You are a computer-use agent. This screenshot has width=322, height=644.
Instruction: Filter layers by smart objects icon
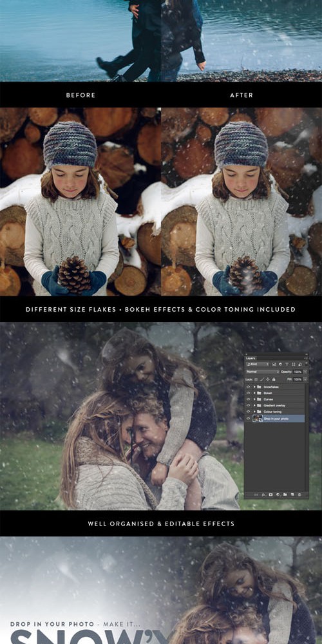tap(300, 365)
